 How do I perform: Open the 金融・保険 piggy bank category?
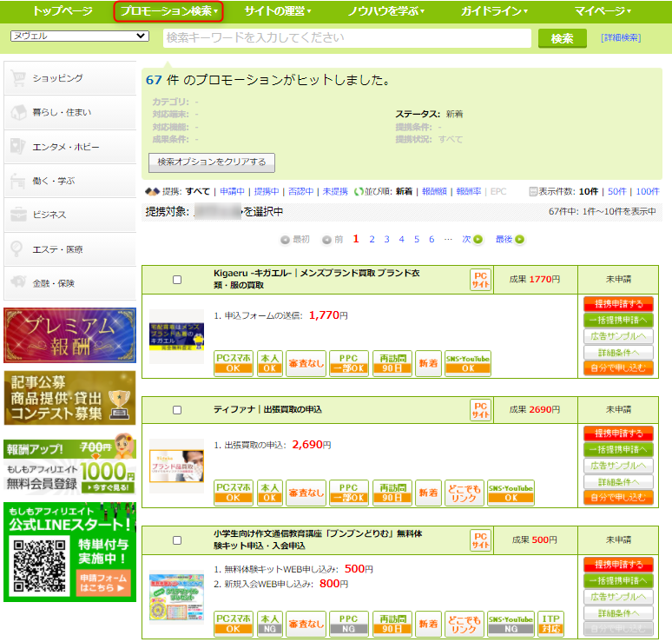pos(69,283)
